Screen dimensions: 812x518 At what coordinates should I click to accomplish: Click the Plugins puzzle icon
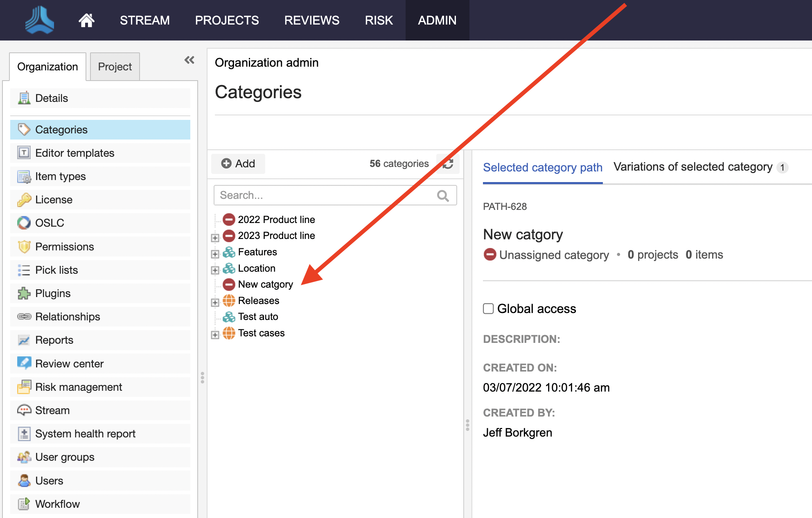pos(24,293)
